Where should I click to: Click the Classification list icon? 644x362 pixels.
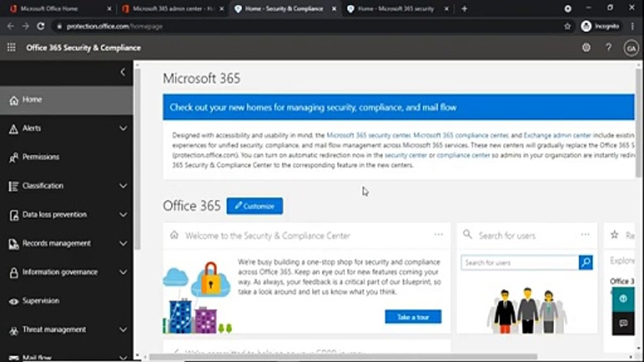(x=14, y=186)
